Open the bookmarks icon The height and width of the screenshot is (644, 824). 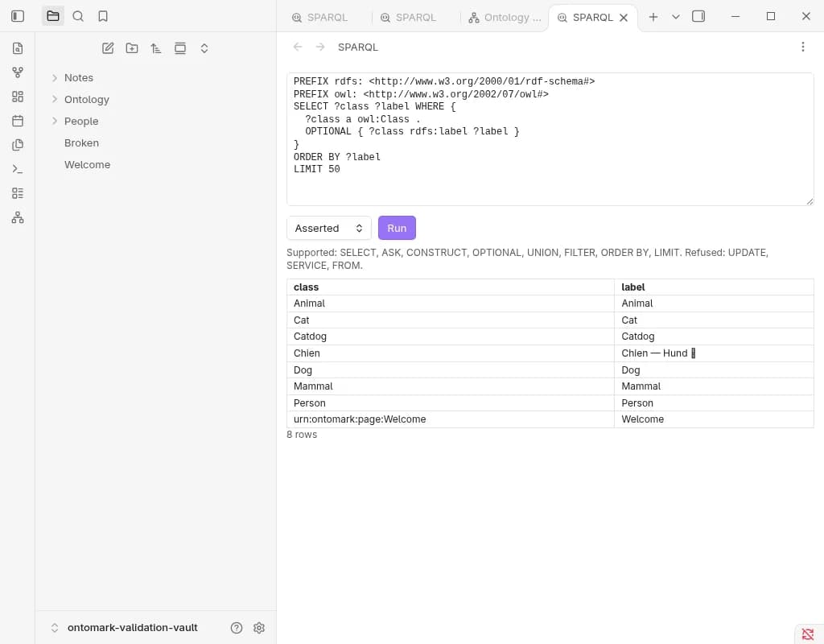[103, 16]
